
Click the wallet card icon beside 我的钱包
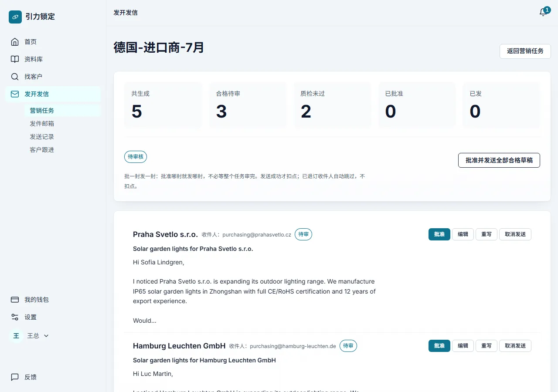pos(15,300)
